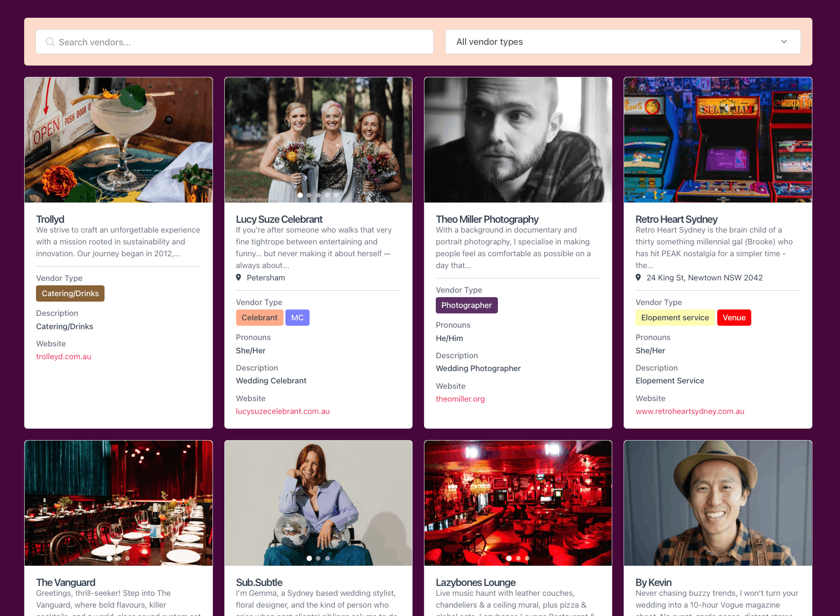840x616 pixels.
Task: Expand the vendor types dropdown chevron
Action: 784,42
